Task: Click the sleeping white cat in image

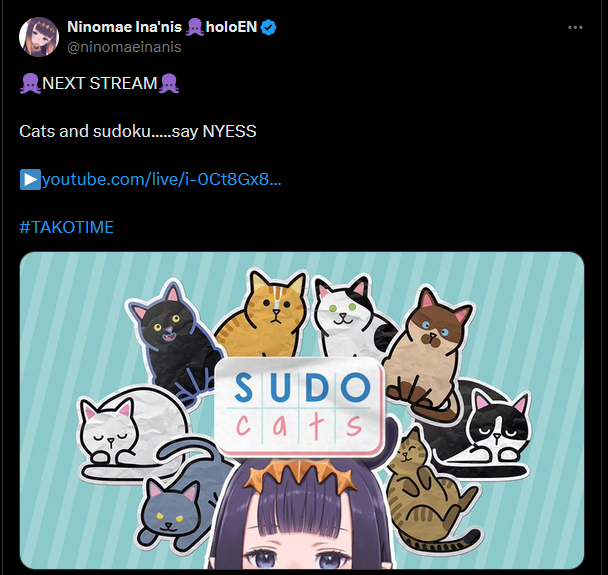Action: click(130, 430)
